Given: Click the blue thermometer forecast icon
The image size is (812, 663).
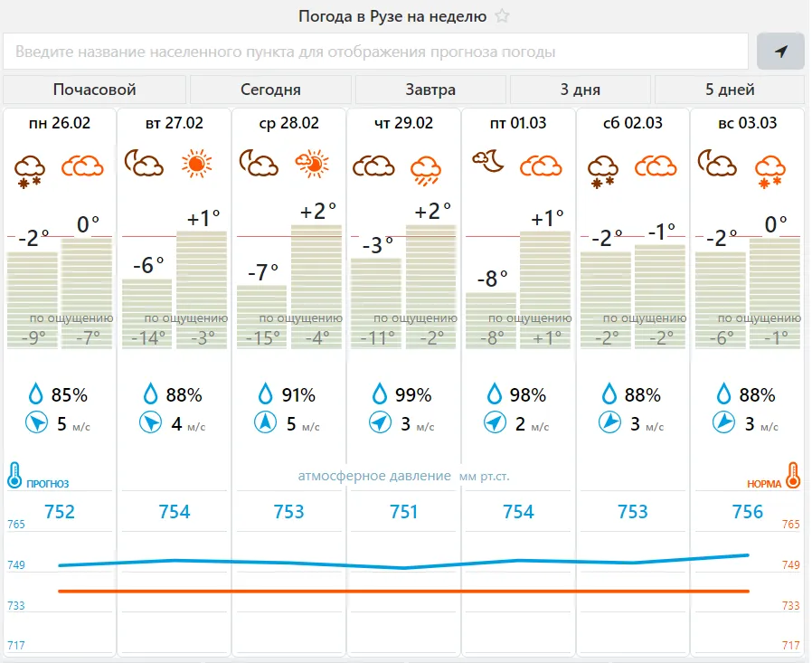Looking at the screenshot, I should point(15,475).
